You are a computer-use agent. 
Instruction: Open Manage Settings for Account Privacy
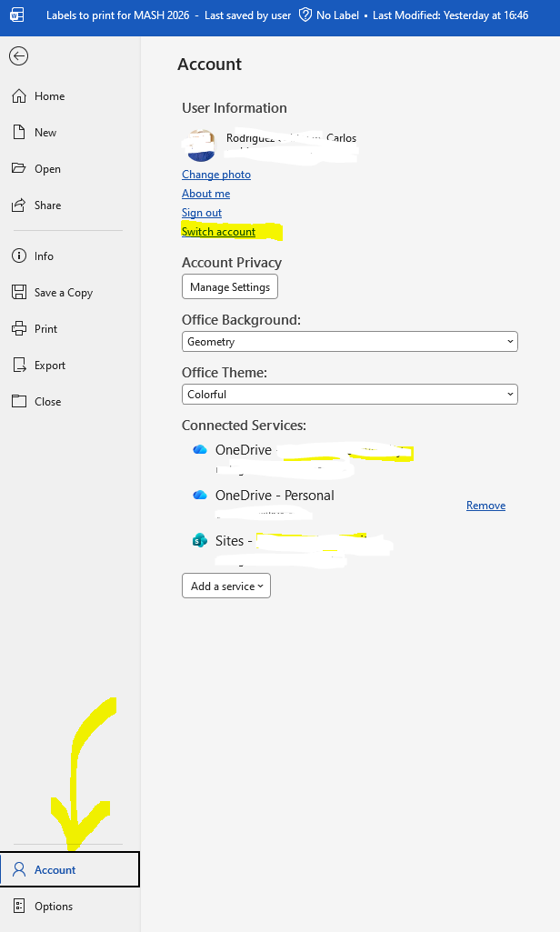click(x=229, y=287)
